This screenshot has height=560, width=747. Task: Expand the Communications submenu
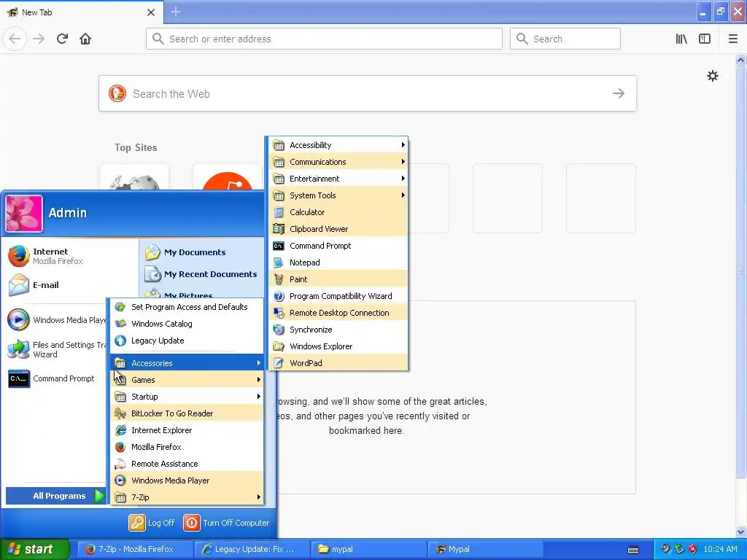(338, 162)
